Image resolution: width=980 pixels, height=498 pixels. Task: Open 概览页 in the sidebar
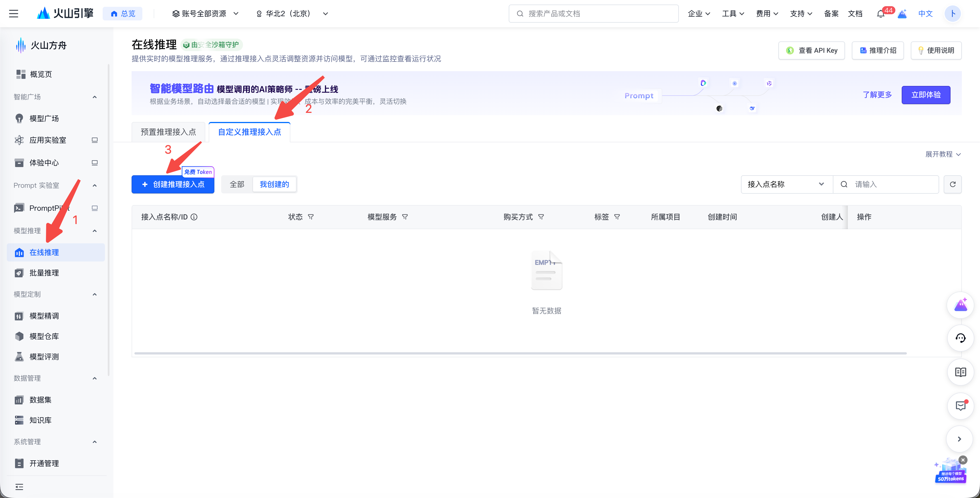pos(56,74)
